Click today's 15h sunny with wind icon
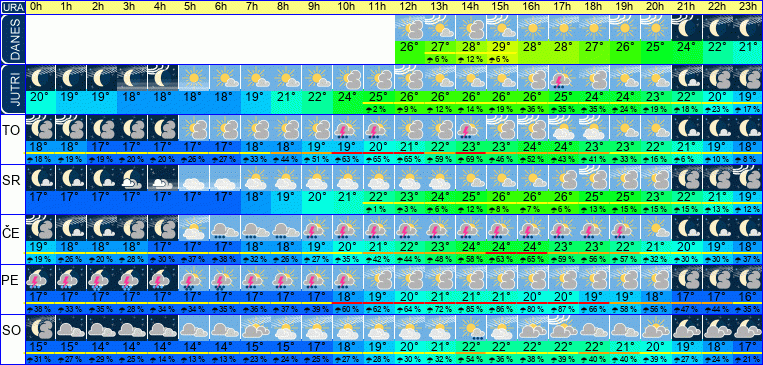This screenshot has width=763, height=365. pyautogui.click(x=502, y=28)
